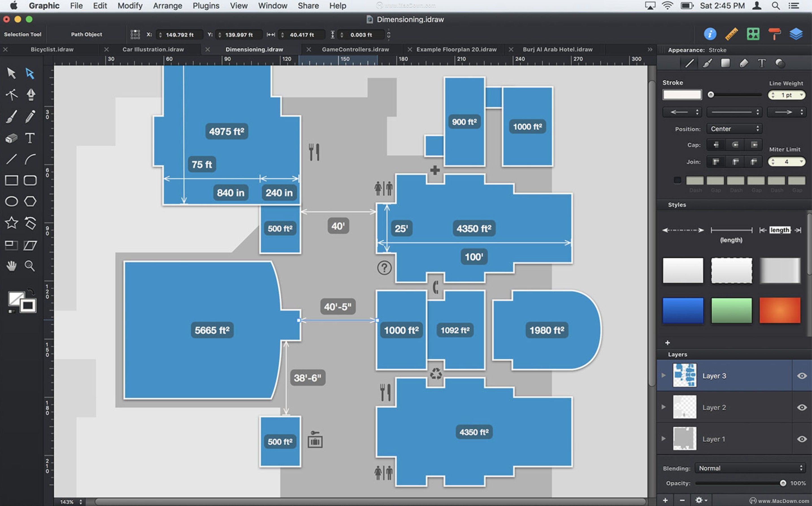Apply the blue gradient style swatch

(683, 310)
